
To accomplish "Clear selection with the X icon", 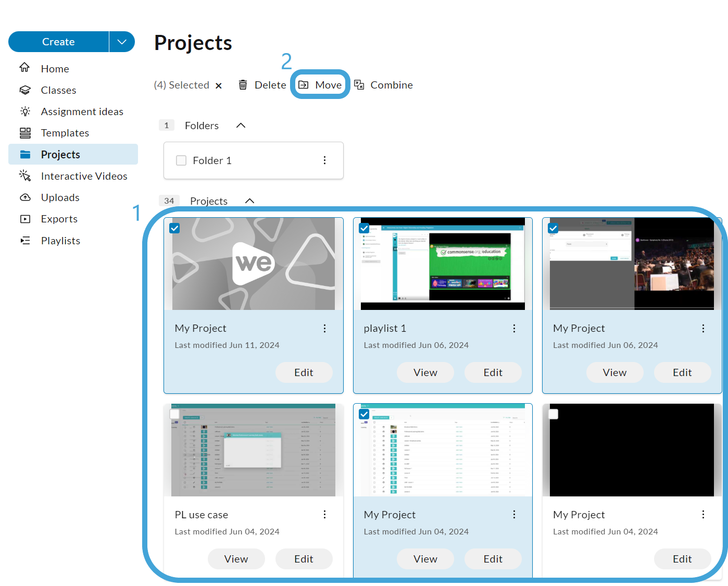I will [219, 85].
